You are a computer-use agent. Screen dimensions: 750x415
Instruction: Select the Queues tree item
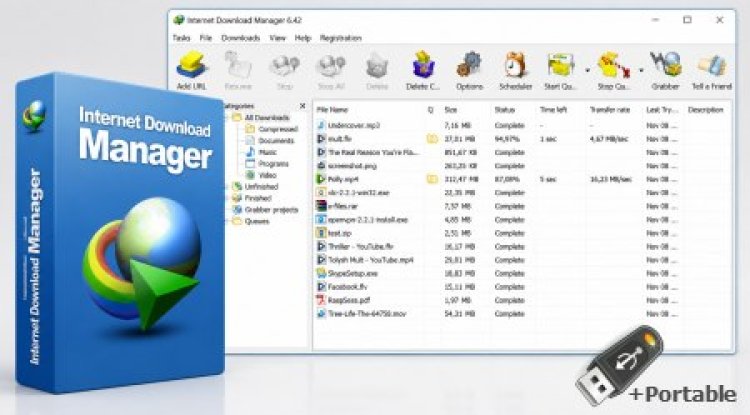pos(257,221)
